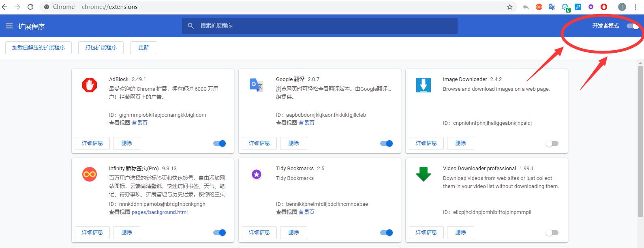The height and width of the screenshot is (248, 644).
Task: Open AdBlock 背景页 link
Action: 140,123
